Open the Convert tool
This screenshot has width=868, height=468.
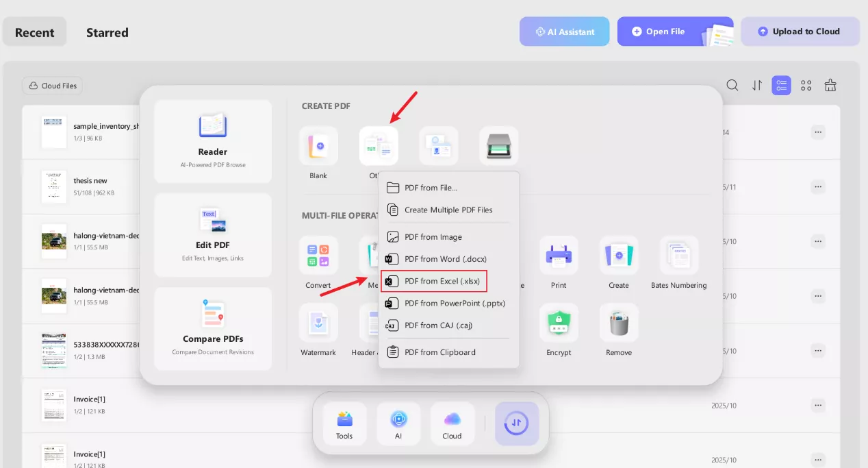(318, 256)
